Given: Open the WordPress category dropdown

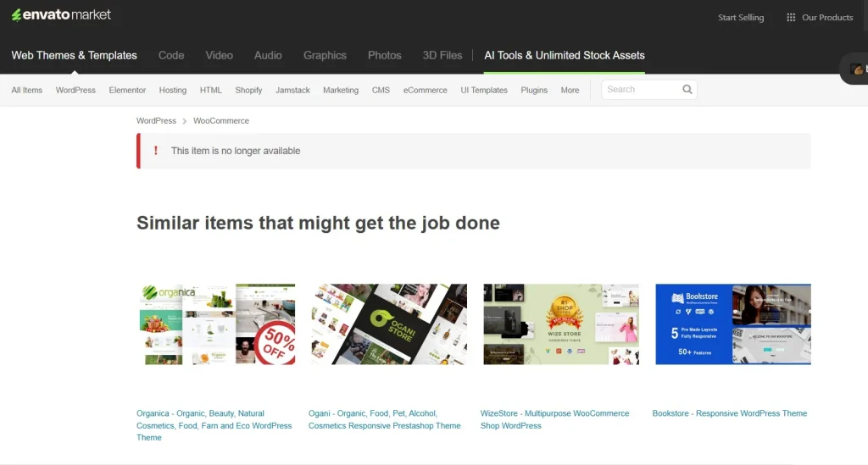Looking at the screenshot, I should click(x=75, y=90).
